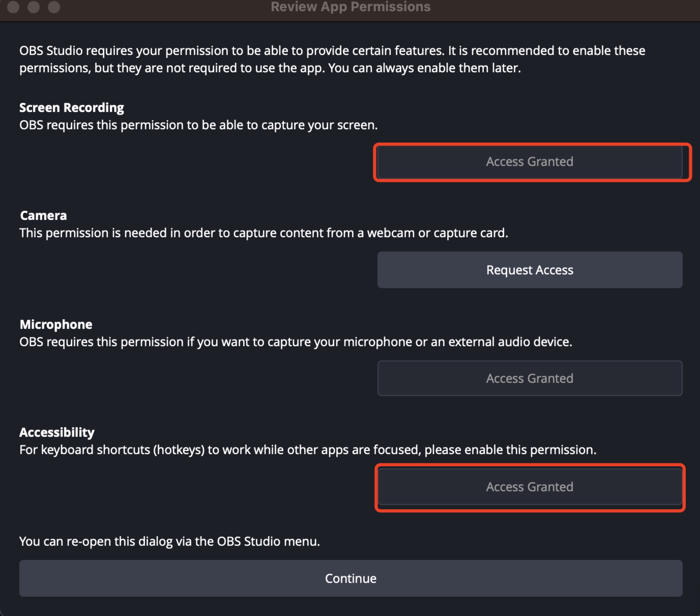Click the webcam or capture card description

tap(264, 233)
